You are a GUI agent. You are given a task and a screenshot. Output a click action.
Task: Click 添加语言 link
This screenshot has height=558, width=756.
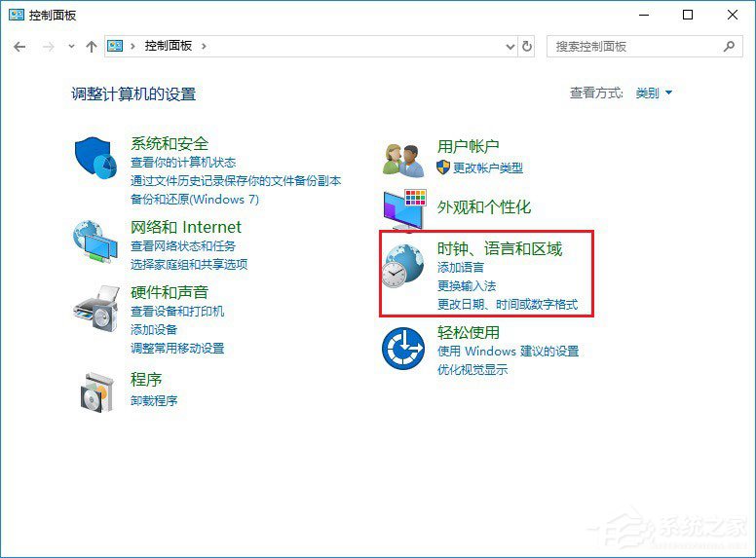point(461,268)
